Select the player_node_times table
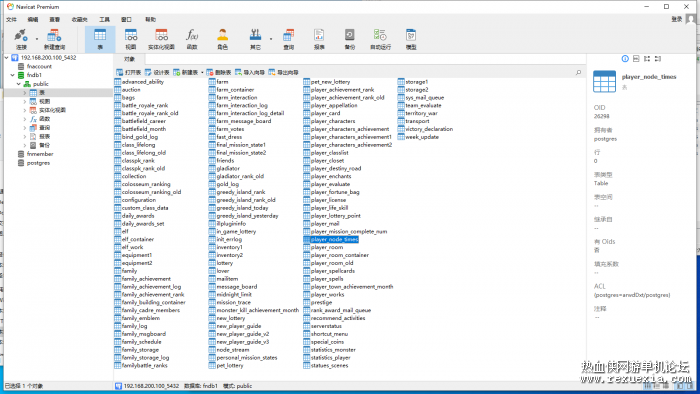 tap(334, 240)
